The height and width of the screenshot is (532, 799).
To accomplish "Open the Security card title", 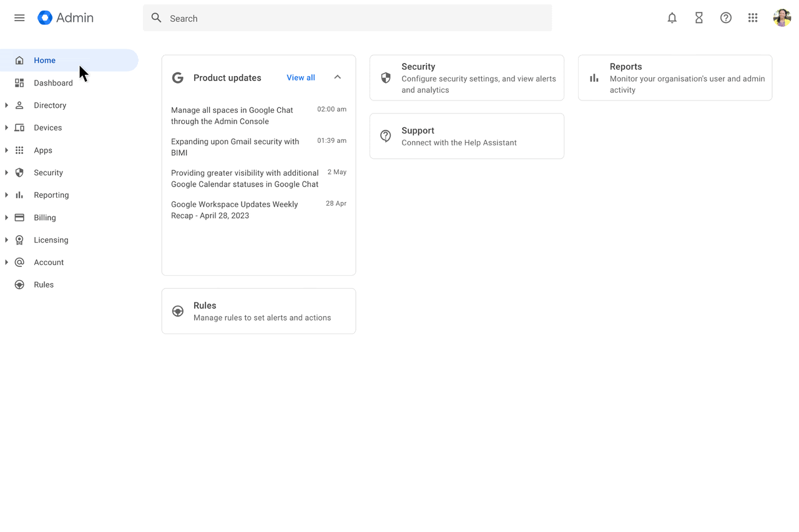I will [418, 67].
